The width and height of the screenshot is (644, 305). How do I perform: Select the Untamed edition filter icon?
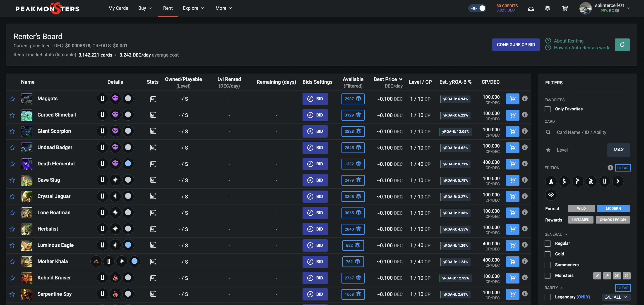click(x=605, y=181)
